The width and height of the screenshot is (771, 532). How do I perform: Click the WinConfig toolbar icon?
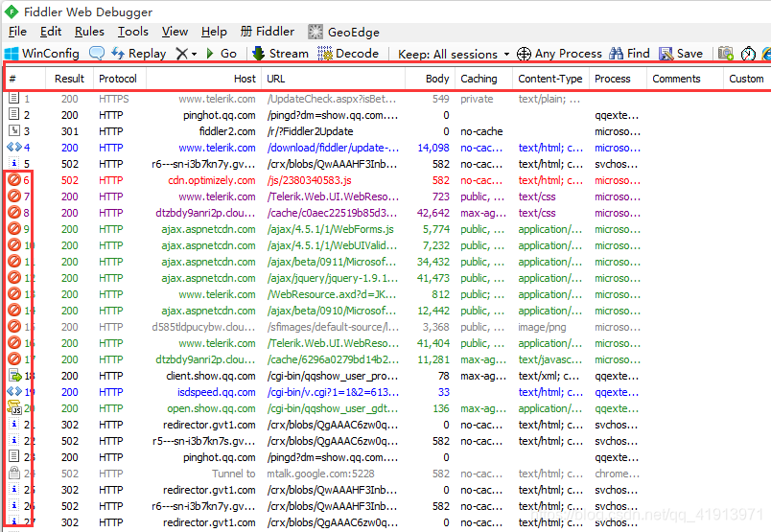[x=11, y=53]
